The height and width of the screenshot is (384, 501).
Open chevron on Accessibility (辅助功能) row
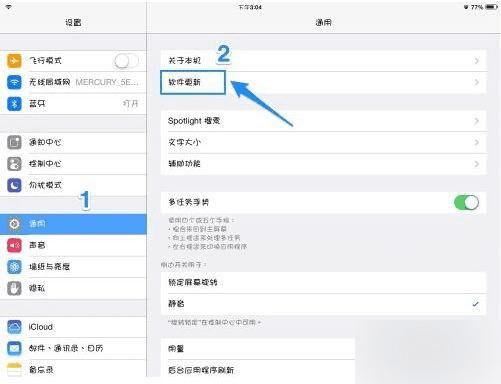477,164
